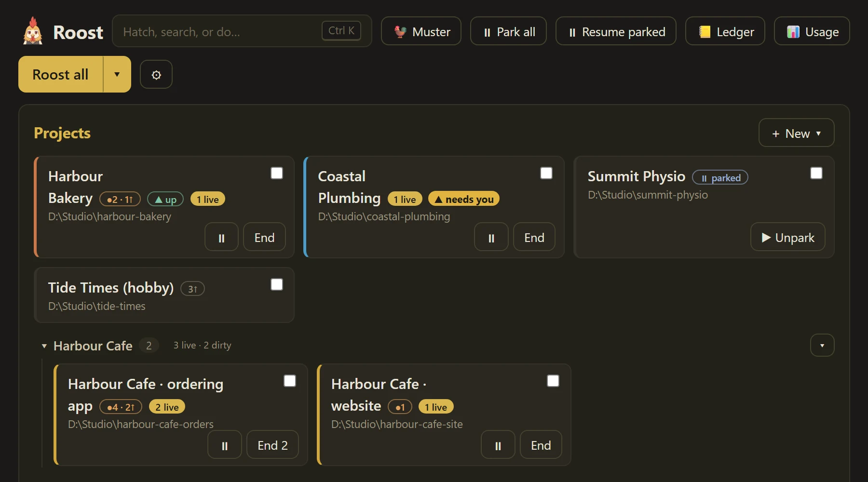Check the Tide Times (hobby) checkbox
Viewport: 868px width, 482px height.
(x=277, y=284)
